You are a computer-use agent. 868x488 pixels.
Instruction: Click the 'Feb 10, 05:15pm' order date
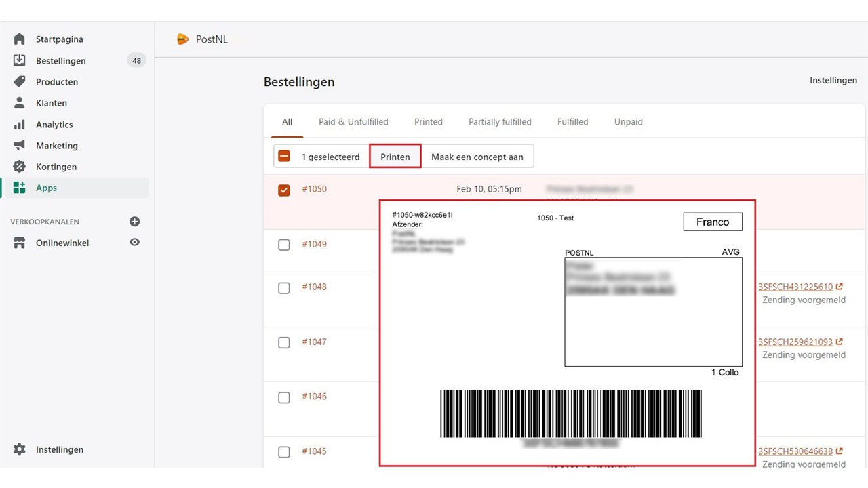click(x=489, y=189)
